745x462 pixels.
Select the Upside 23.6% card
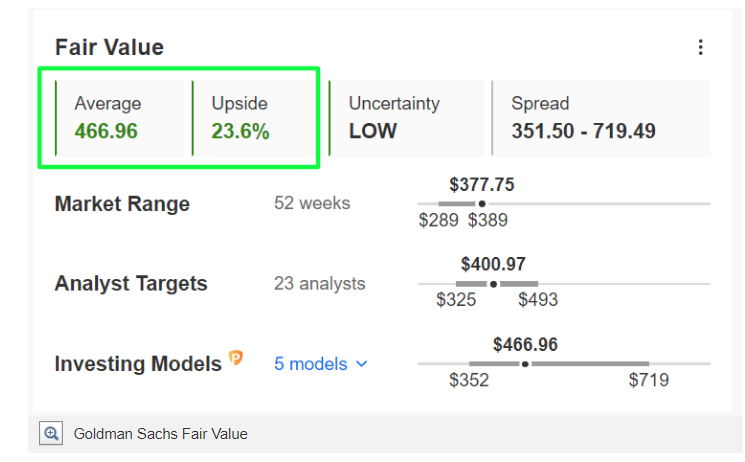tap(254, 118)
